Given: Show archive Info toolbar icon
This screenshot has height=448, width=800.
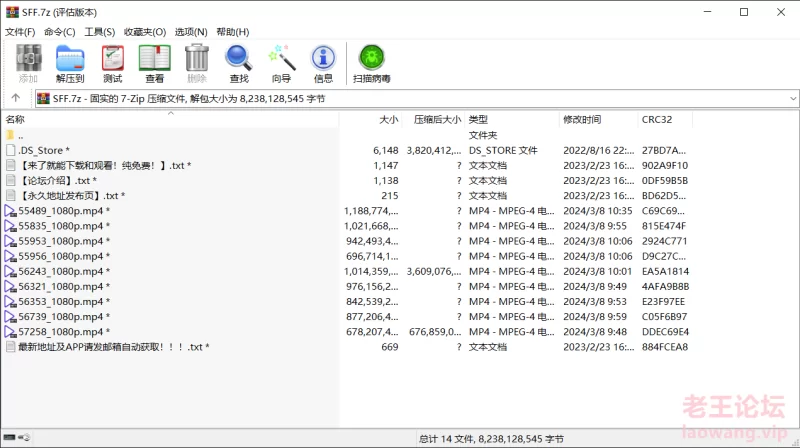Looking at the screenshot, I should click(x=323, y=63).
